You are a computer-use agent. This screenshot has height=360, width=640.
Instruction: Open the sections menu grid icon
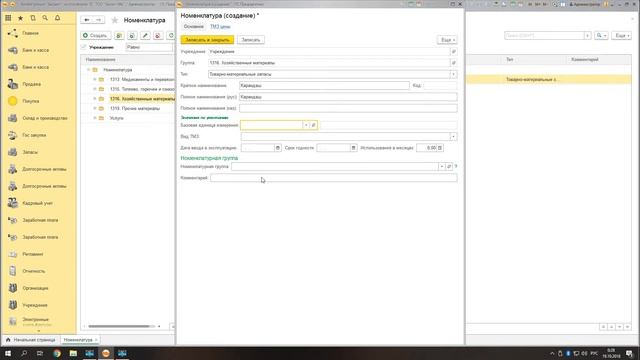click(8, 18)
